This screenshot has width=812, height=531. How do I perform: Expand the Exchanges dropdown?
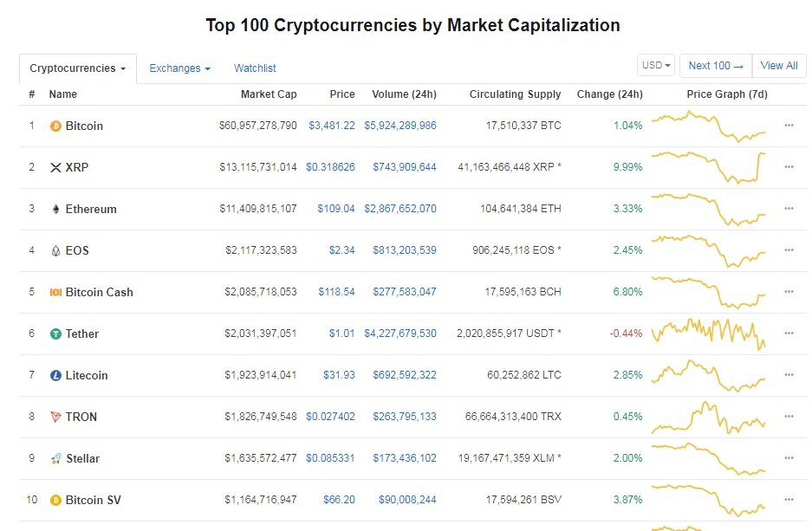point(179,68)
